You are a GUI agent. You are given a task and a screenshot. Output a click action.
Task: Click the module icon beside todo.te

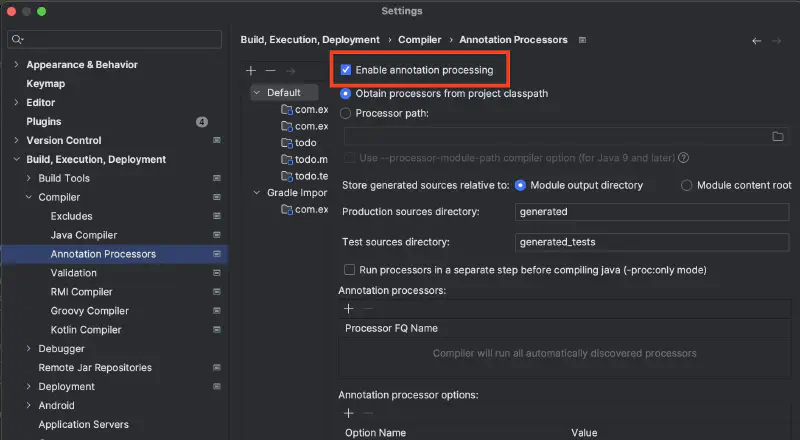tap(287, 176)
